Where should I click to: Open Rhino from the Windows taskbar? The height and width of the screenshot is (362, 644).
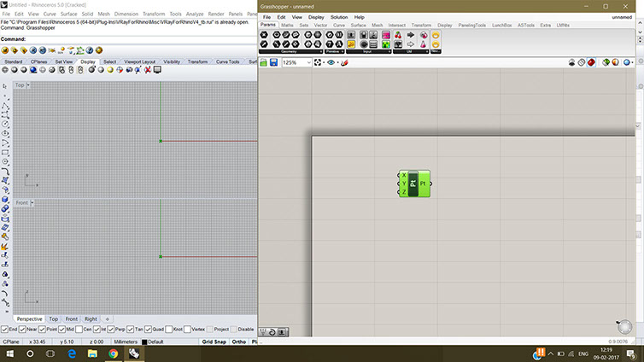[x=134, y=353]
